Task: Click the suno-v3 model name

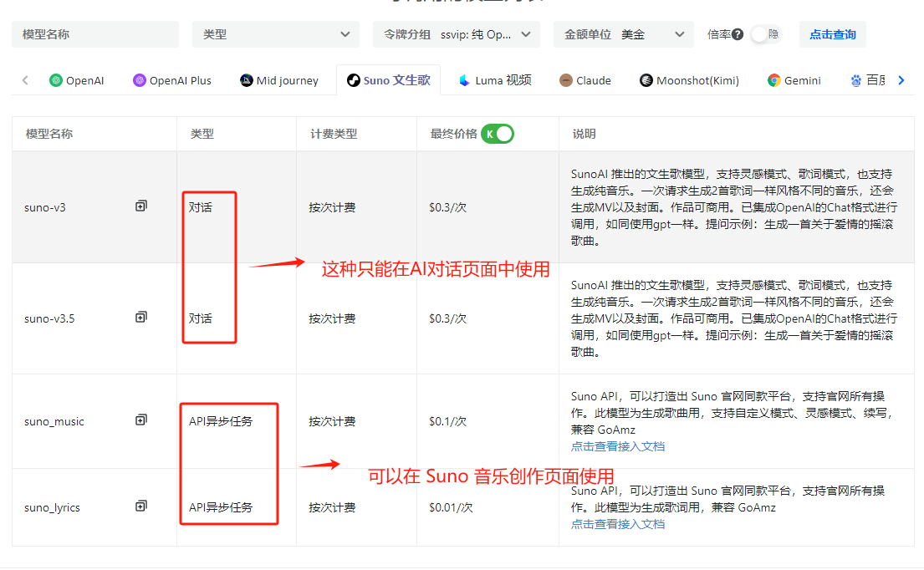Action: 45,208
